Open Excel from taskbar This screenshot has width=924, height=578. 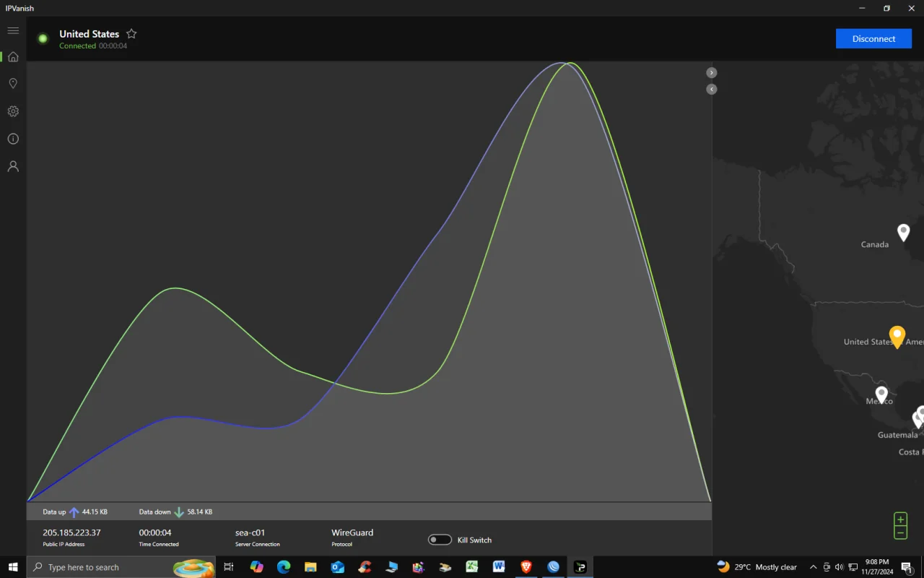tap(472, 567)
